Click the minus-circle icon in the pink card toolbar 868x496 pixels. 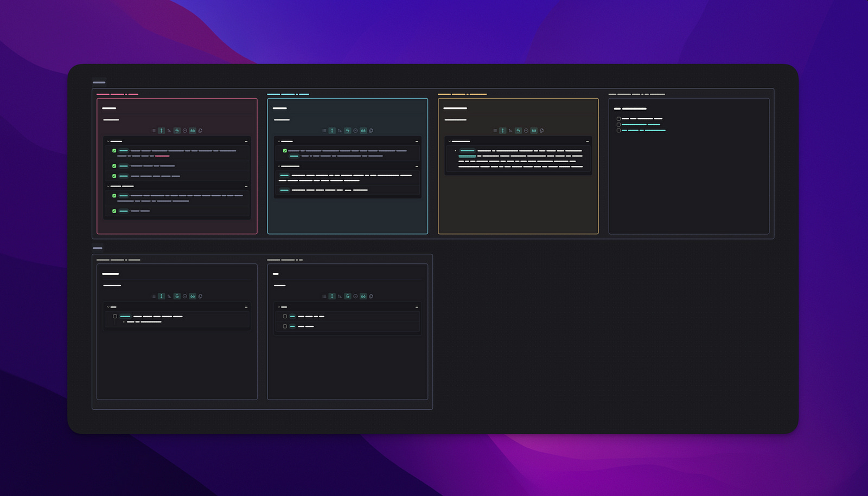click(x=184, y=131)
